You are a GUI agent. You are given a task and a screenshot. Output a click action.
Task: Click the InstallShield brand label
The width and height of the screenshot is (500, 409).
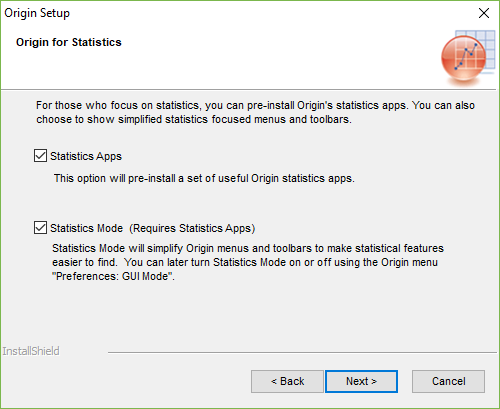click(31, 351)
